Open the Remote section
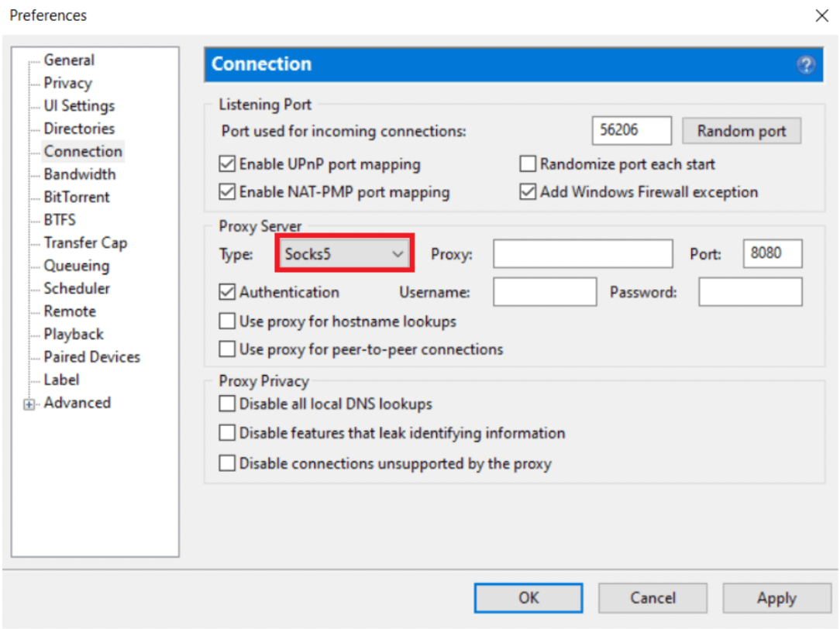840x629 pixels. click(70, 311)
